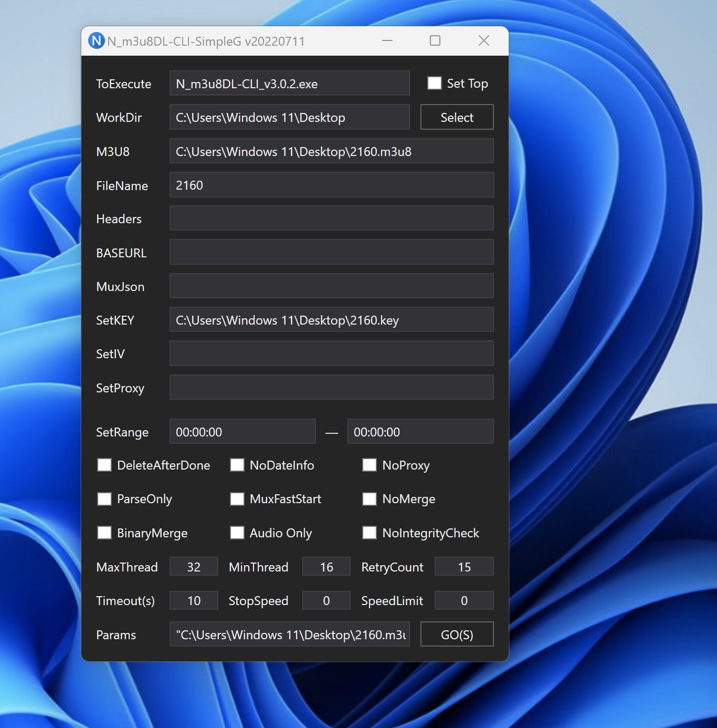Enable the NoDateInfo option
Viewport: 717px width, 728px height.
tap(237, 465)
